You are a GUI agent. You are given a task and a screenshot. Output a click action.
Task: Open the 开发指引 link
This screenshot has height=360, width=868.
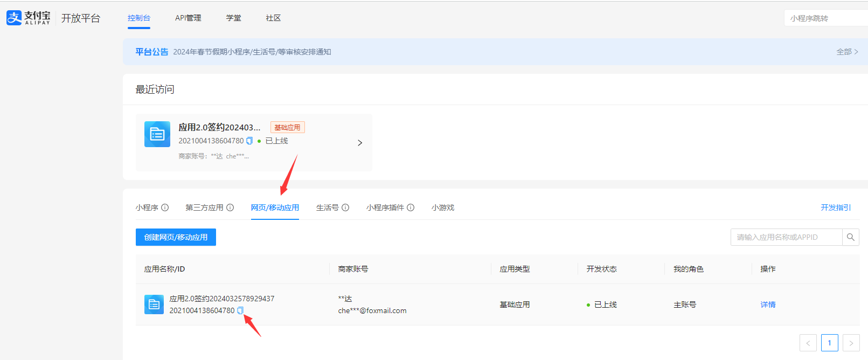click(x=836, y=207)
